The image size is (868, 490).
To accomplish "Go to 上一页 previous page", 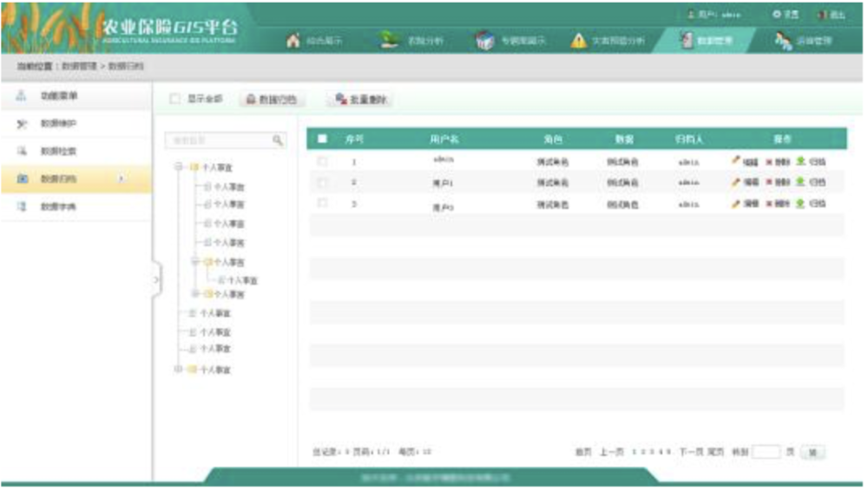I will coord(612,453).
